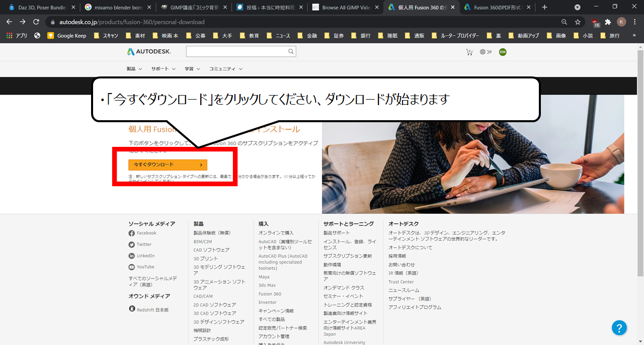Click the browser address bar URL
The image size is (644, 345).
132,22
